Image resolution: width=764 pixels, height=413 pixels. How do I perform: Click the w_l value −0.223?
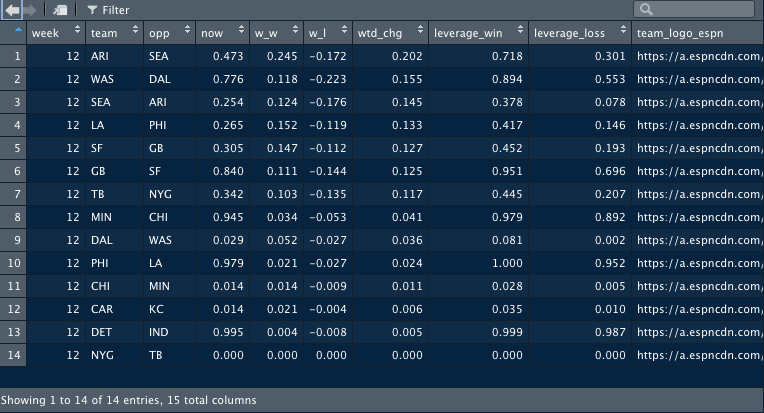328,79
